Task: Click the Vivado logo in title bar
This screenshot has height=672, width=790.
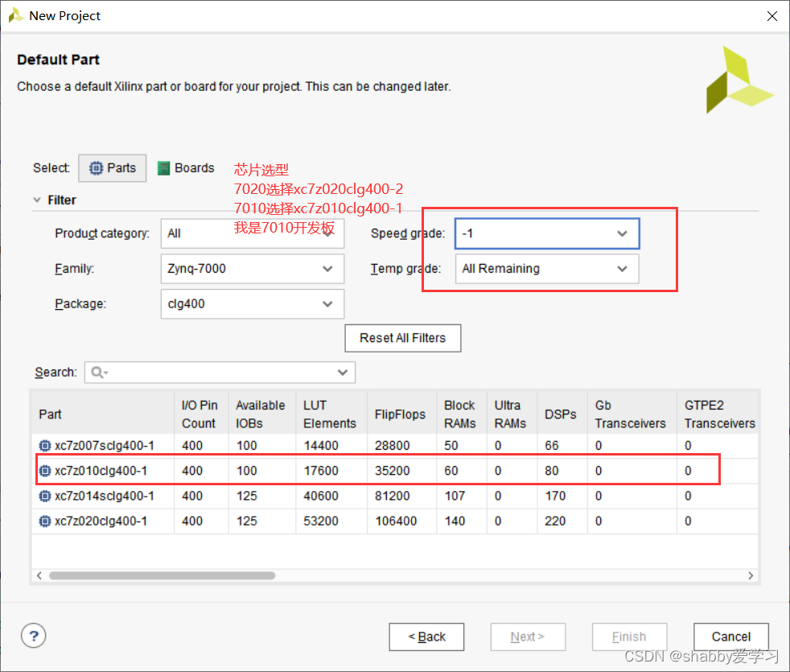Action: click(15, 15)
